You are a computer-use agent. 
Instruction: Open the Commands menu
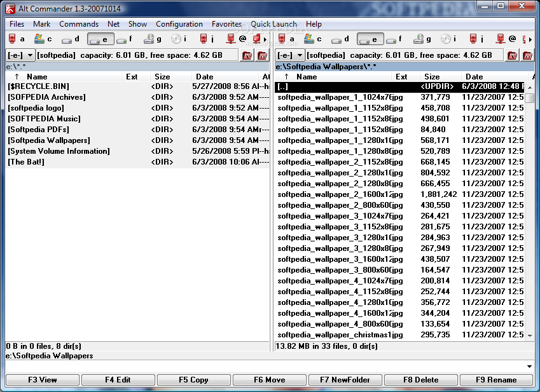pos(79,24)
